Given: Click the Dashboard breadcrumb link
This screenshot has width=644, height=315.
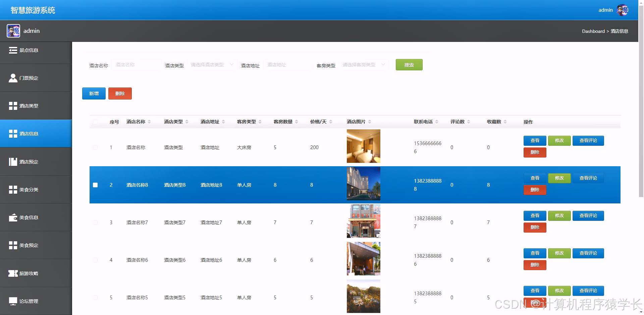Looking at the screenshot, I should click(x=593, y=31).
